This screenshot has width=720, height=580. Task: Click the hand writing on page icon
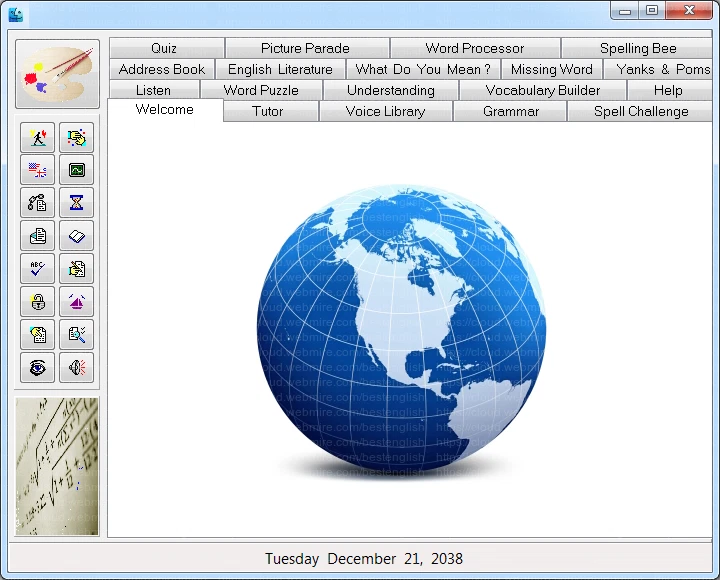point(76,269)
